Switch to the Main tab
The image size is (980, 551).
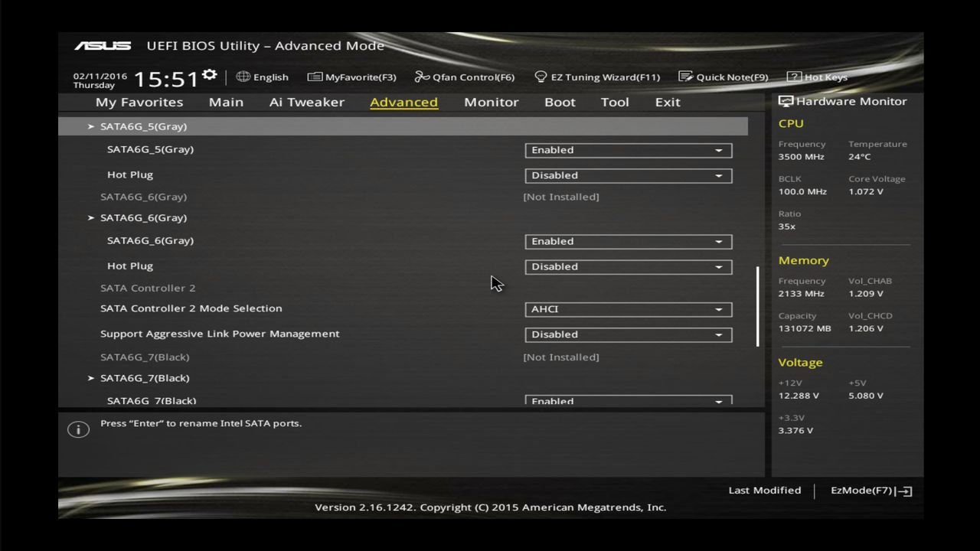[226, 102]
